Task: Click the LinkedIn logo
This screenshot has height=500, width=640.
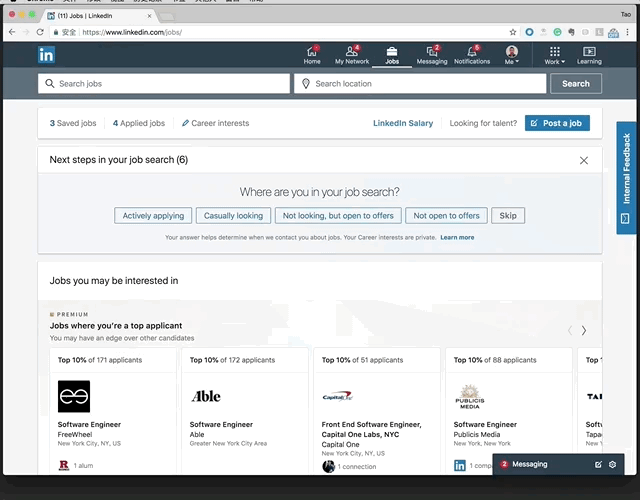Action: point(46,55)
